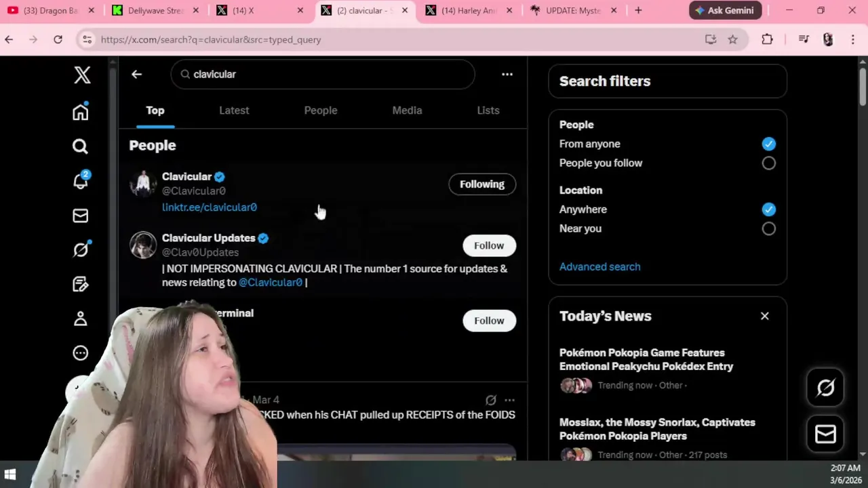The image size is (868, 488).
Task: Follow the third account ending in 'erminal'
Action: 489,321
